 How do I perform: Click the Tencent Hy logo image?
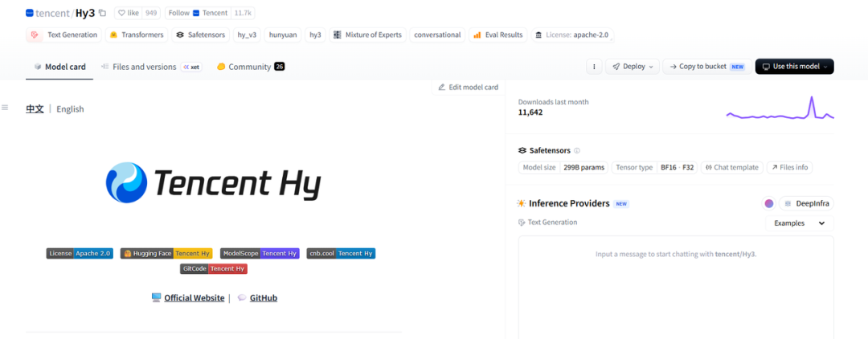pyautogui.click(x=213, y=183)
